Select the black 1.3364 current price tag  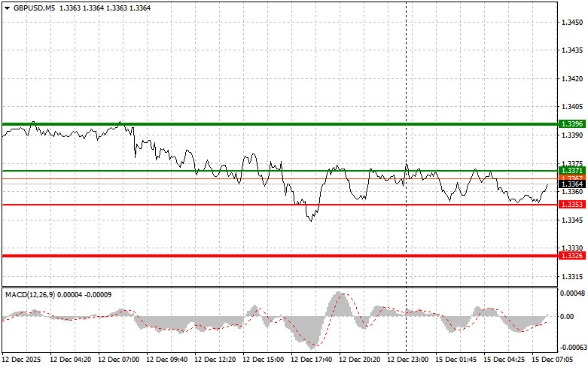(x=571, y=184)
